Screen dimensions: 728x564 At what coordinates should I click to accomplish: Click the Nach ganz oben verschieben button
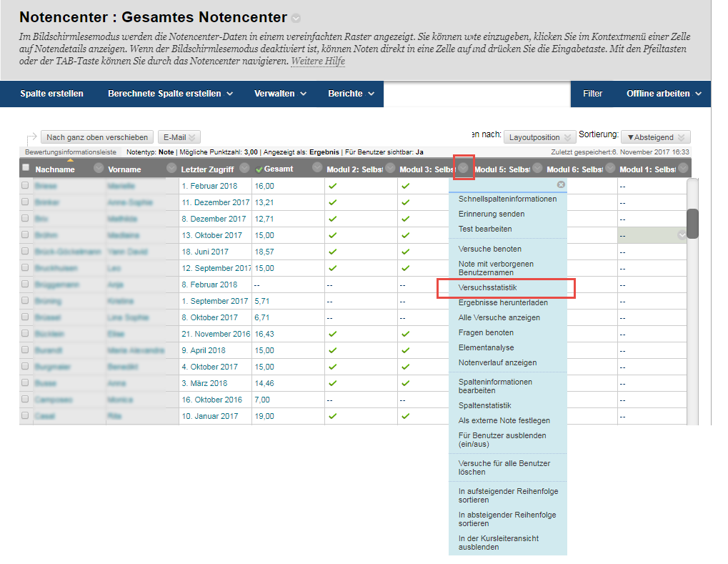(96, 137)
